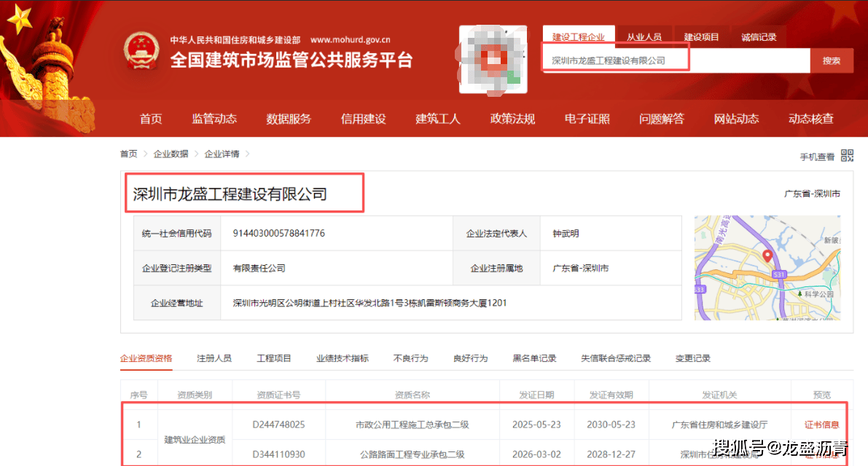Switch to the 企业资质资格 tab

(x=146, y=358)
